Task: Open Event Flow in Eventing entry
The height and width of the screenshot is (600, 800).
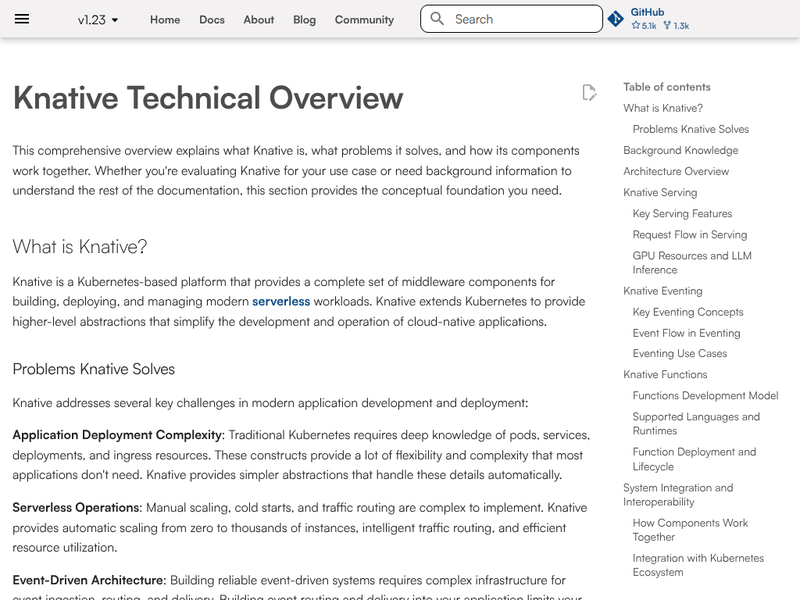Action: [686, 333]
